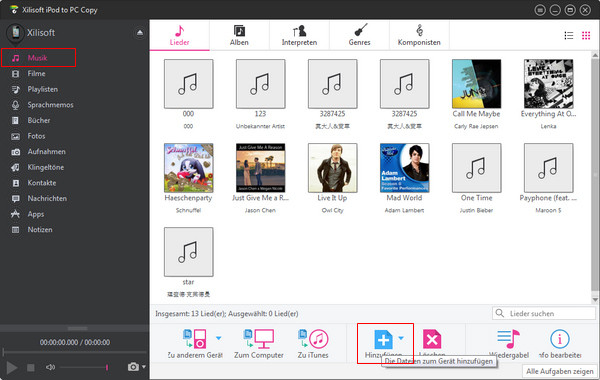Click the Info bearbeiten icon
This screenshot has height=380, width=600.
coord(559,339)
